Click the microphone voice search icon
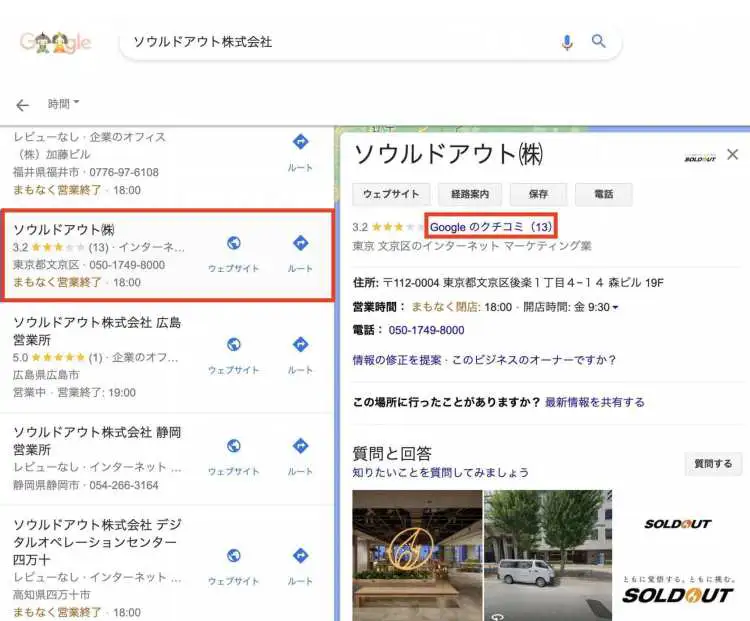 (567, 42)
